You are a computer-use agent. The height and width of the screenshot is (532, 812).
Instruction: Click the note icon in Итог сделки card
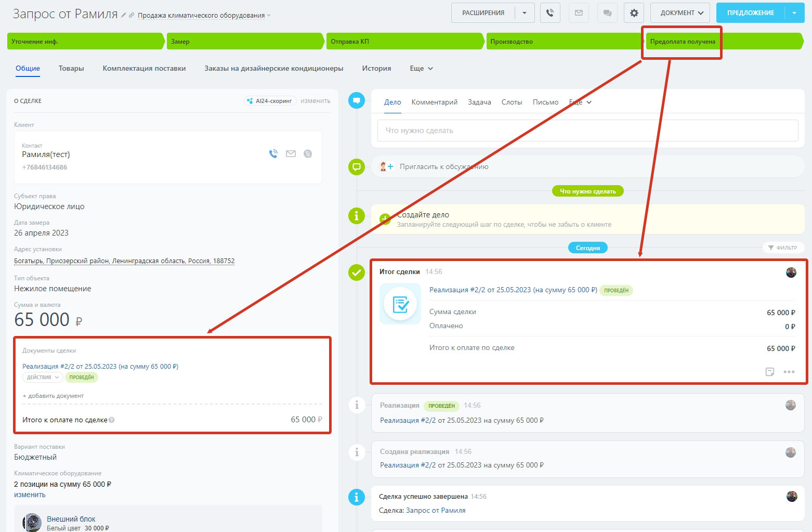770,372
